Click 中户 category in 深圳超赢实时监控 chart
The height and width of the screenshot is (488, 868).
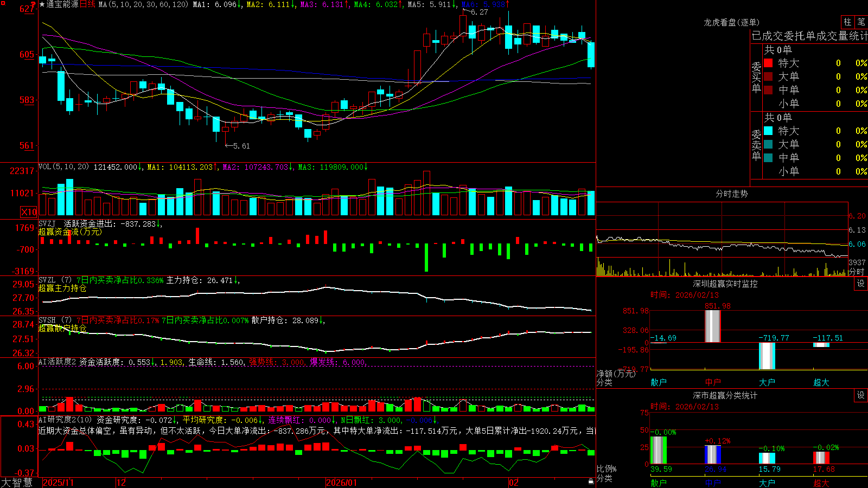click(x=713, y=382)
